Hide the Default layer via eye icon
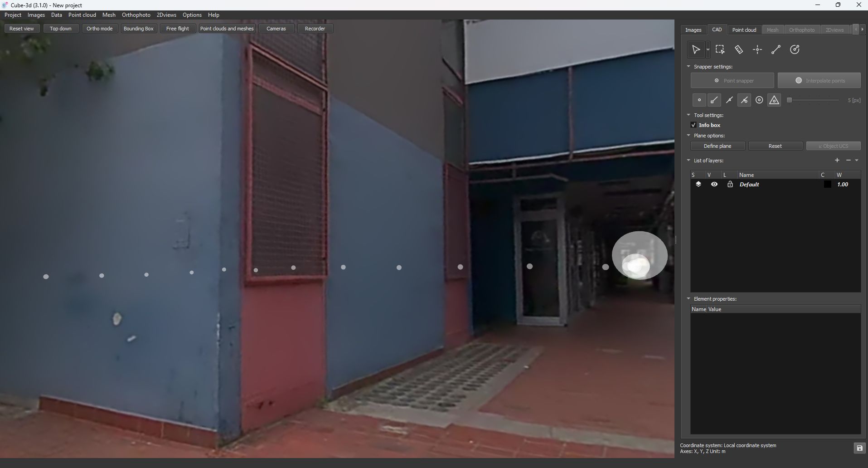Image resolution: width=868 pixels, height=468 pixels. tap(714, 185)
